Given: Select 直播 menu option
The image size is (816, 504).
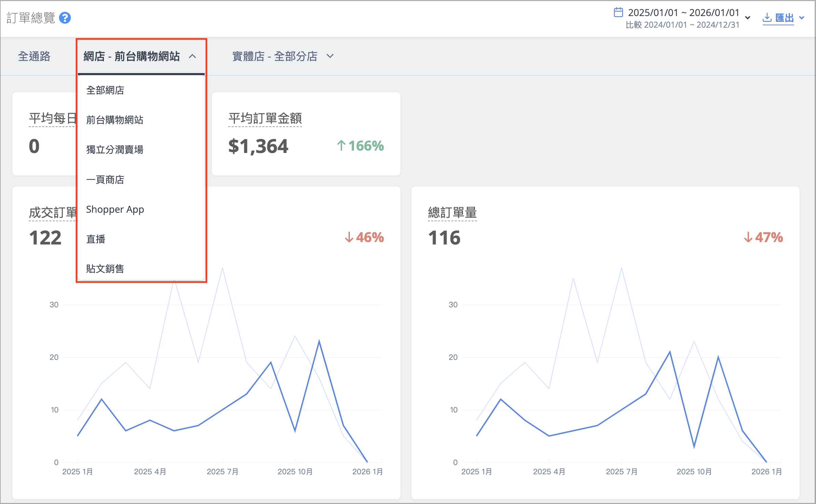Looking at the screenshot, I should (141, 239).
